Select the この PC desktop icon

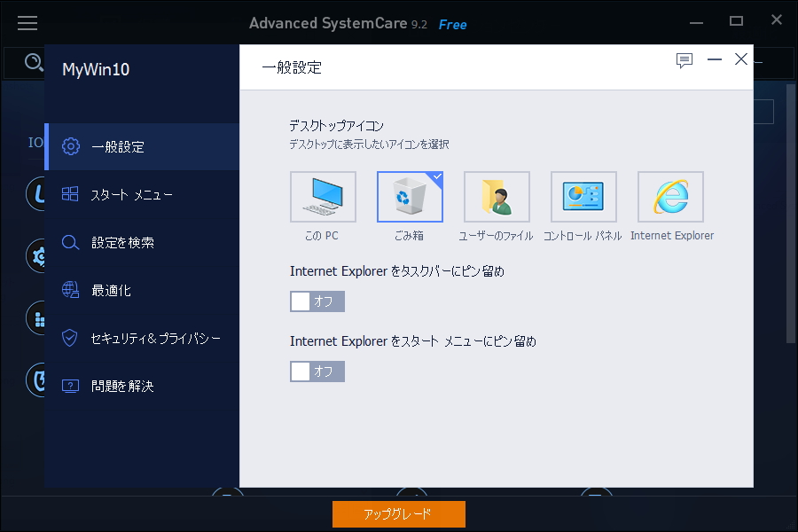(x=323, y=197)
